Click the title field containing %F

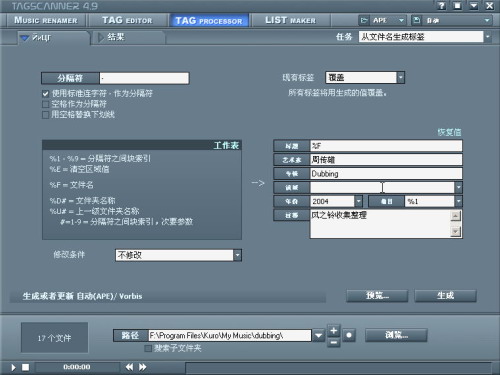coord(386,146)
